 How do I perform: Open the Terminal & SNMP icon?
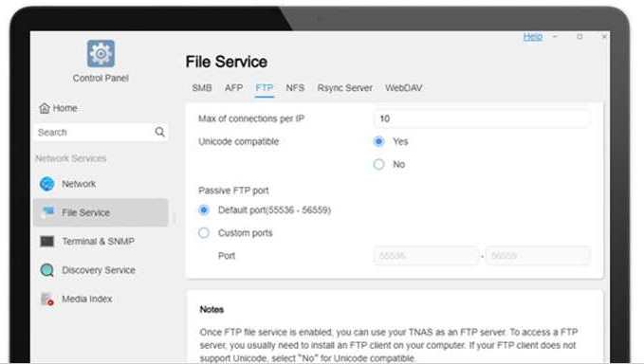click(x=46, y=242)
